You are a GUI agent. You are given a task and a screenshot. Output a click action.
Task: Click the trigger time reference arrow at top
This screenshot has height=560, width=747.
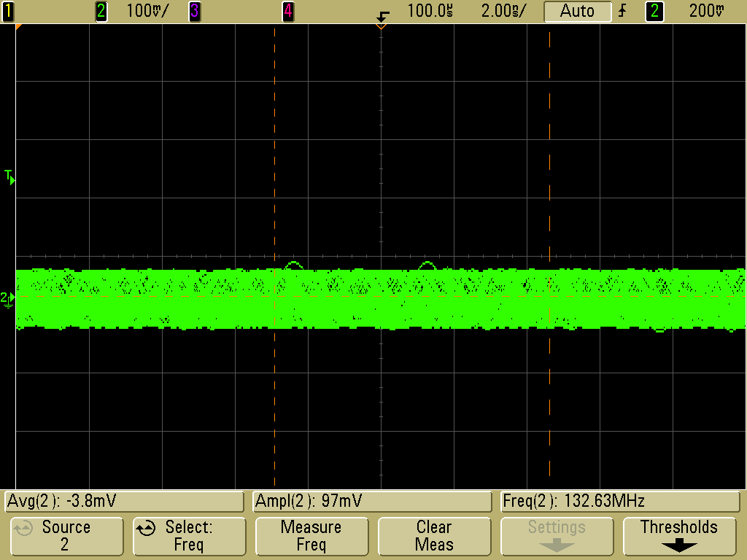coord(382,16)
